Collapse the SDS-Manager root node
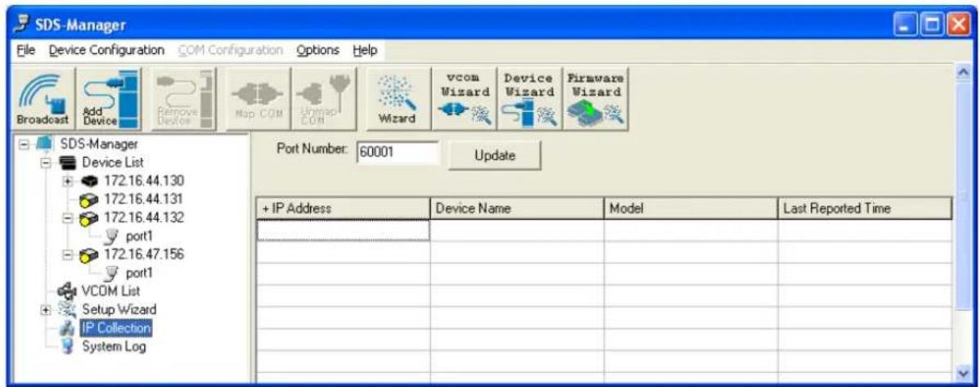Viewport: 980px width, 387px height. pos(23,145)
